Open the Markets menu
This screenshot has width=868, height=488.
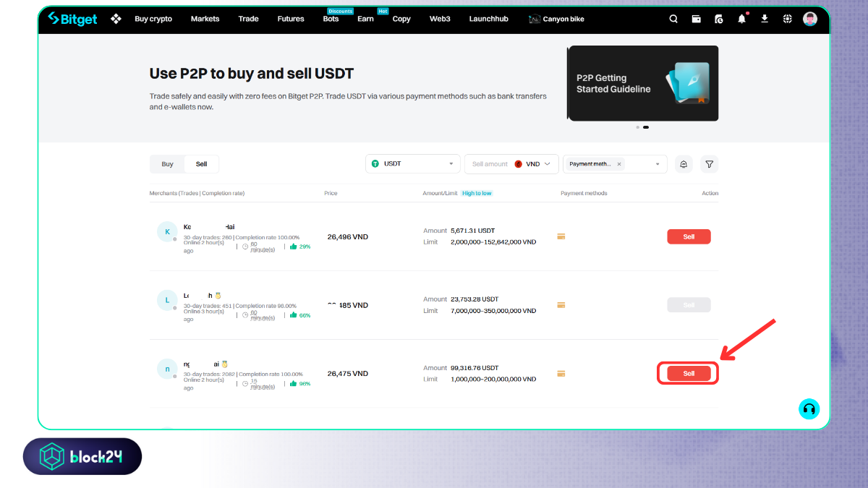pos(205,19)
